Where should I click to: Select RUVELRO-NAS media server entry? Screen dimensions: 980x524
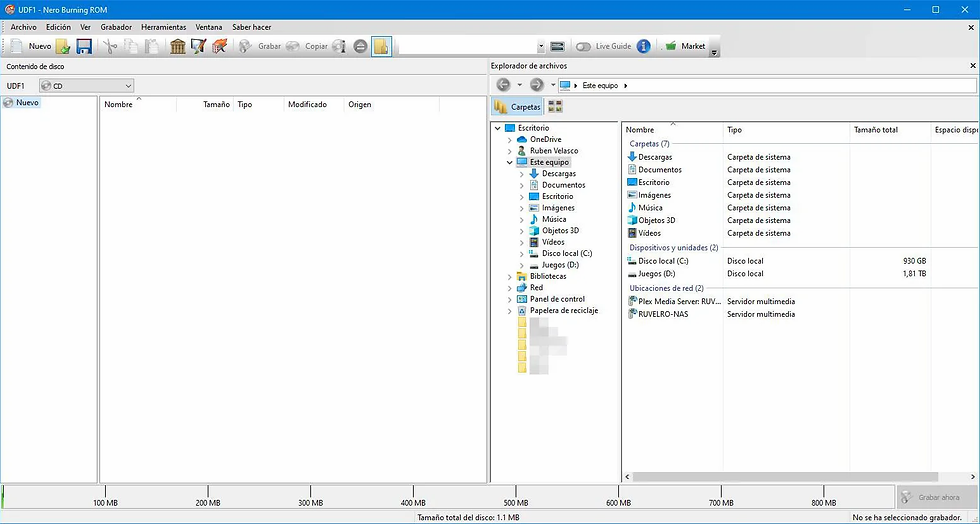pos(662,314)
